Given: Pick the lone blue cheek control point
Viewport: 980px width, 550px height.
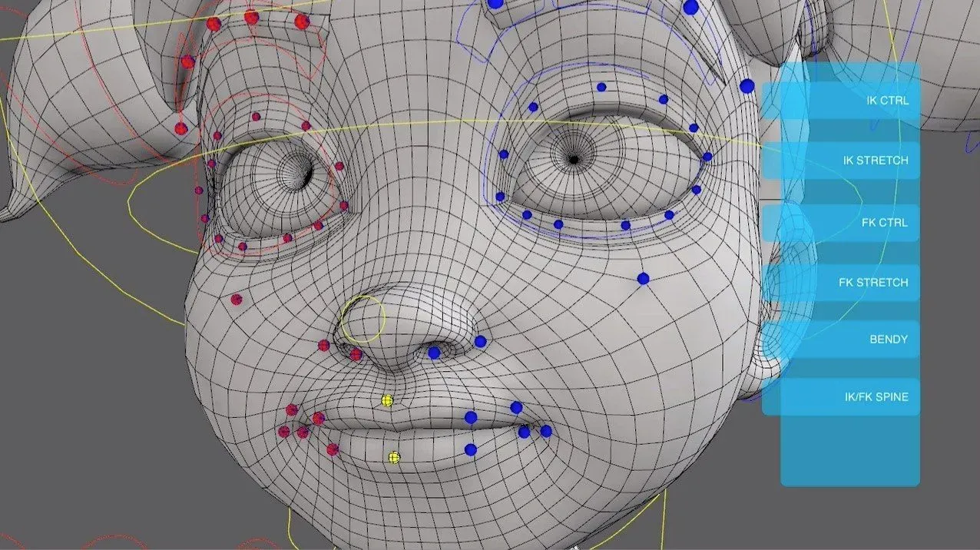Looking at the screenshot, I should pos(643,278).
